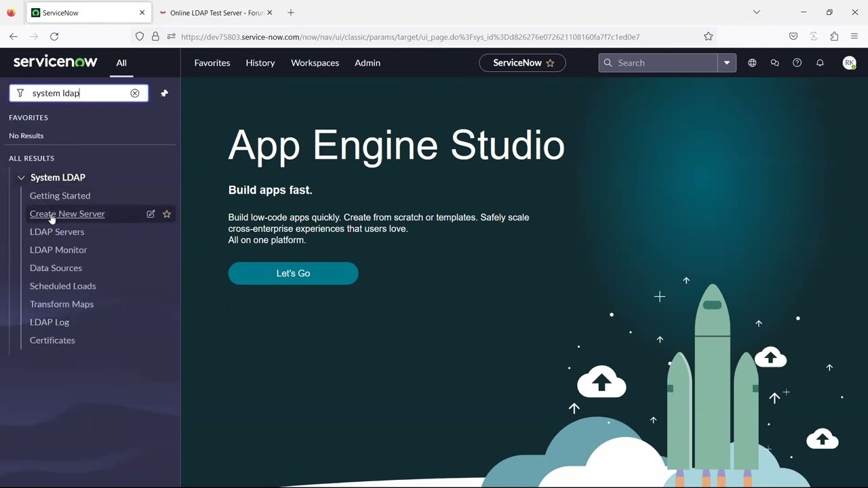The image size is (868, 488).
Task: Click the navigator filter input field
Action: pyautogui.click(x=79, y=94)
